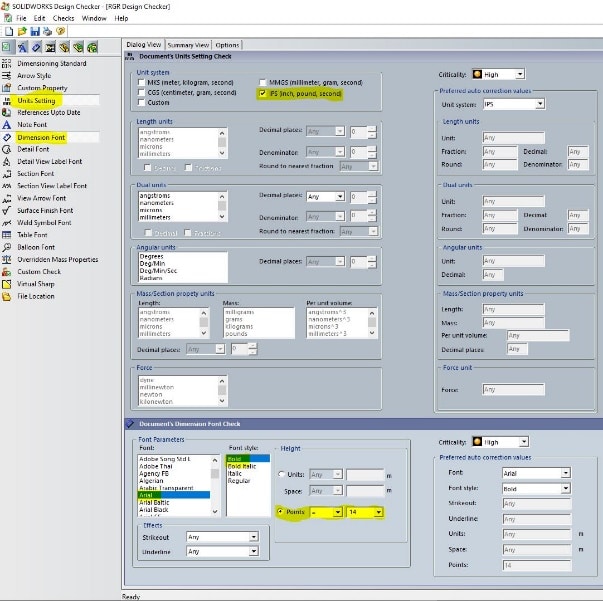
Task: Open the preferred Font style Bold dropdown
Action: click(x=565, y=488)
